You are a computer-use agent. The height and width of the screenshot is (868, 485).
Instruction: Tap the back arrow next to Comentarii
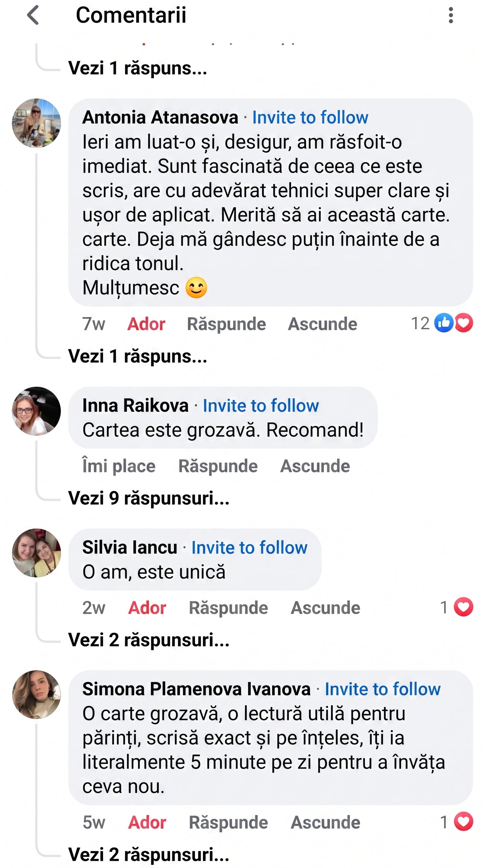pyautogui.click(x=33, y=15)
